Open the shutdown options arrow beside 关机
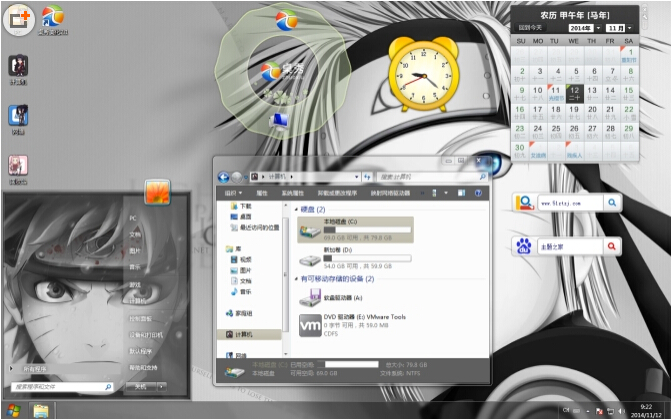Viewport: 672px width, 419px height. [162, 386]
